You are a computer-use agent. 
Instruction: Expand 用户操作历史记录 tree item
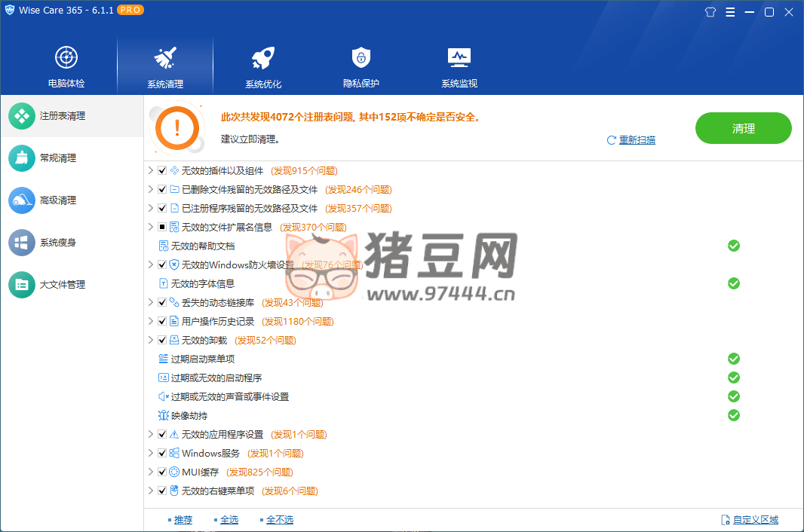(x=151, y=322)
